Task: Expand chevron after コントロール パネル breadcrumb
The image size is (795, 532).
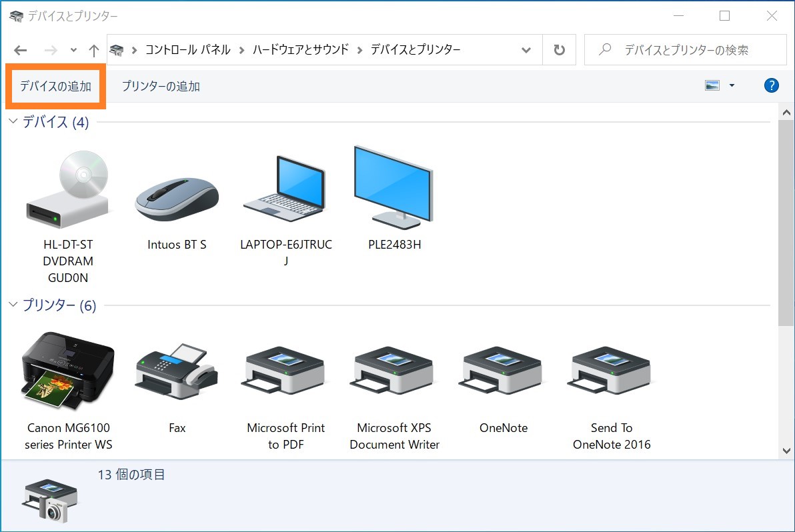Action: pos(242,49)
